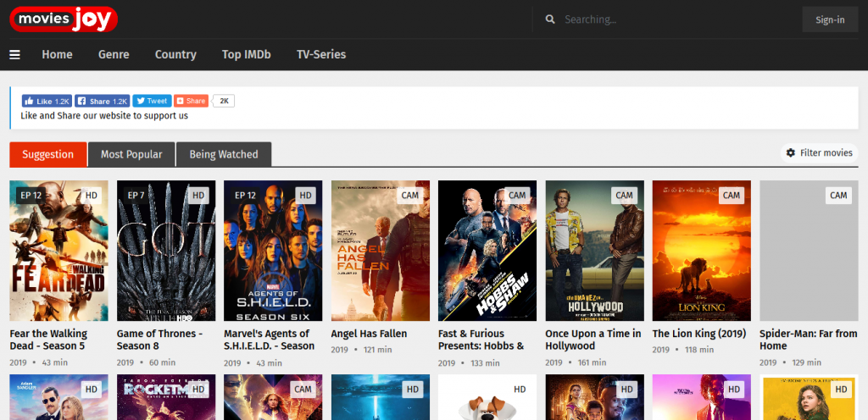Viewport: 868px width, 420px height.
Task: Click EP 12 badge on Fear the Walking Dead
Action: click(x=31, y=195)
